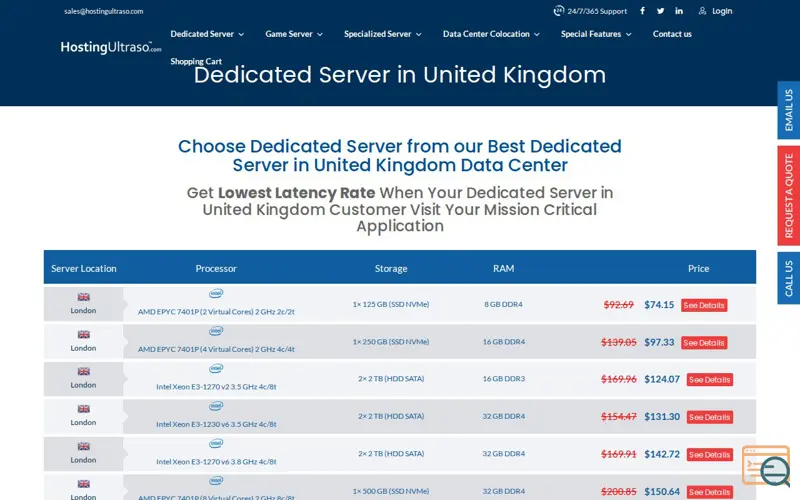Image resolution: width=800 pixels, height=500 pixels.
Task: See Details for the $131.30 server
Action: (x=710, y=417)
